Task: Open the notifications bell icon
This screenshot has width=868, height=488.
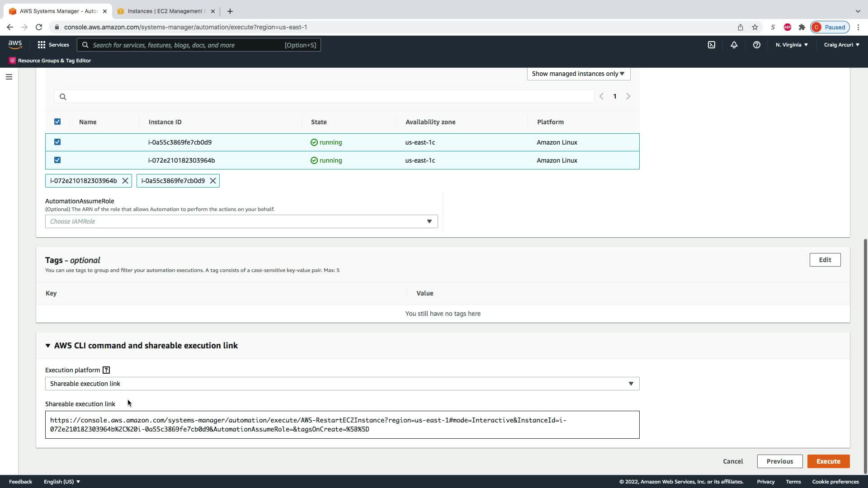Action: 734,45
